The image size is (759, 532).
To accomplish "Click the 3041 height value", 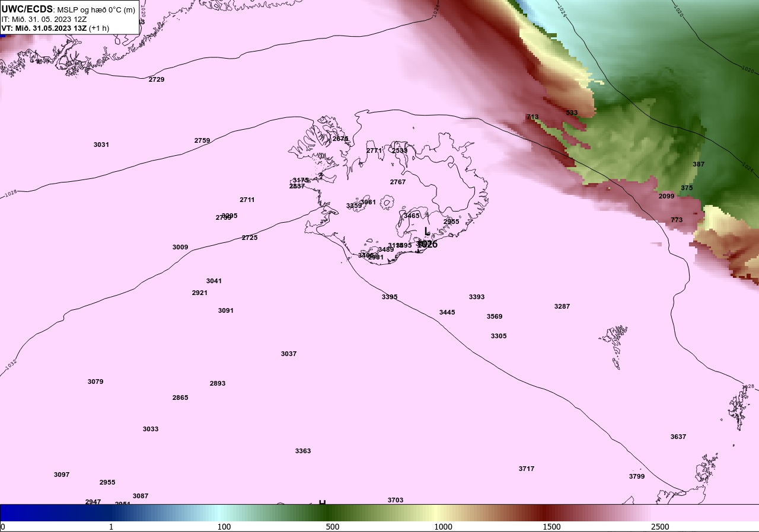I will (214, 281).
